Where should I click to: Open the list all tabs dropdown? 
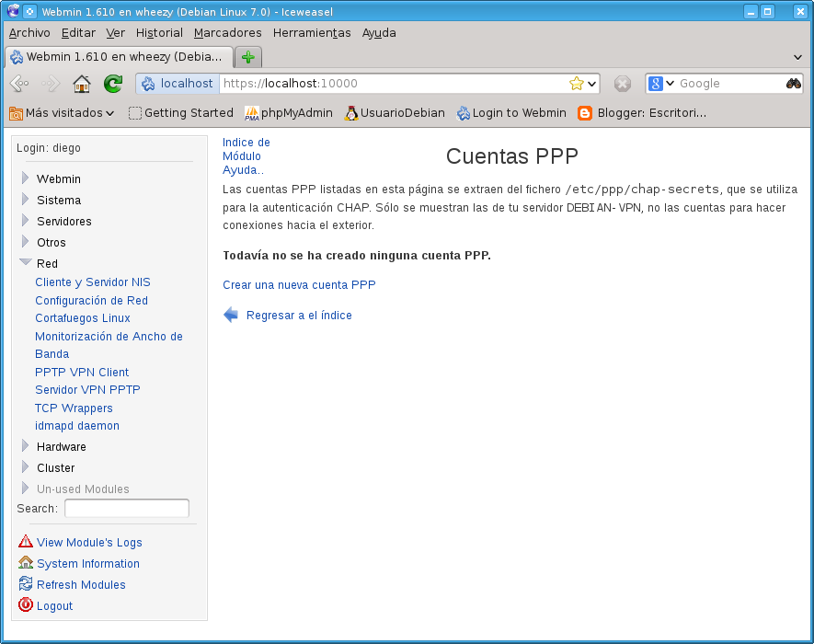798,57
